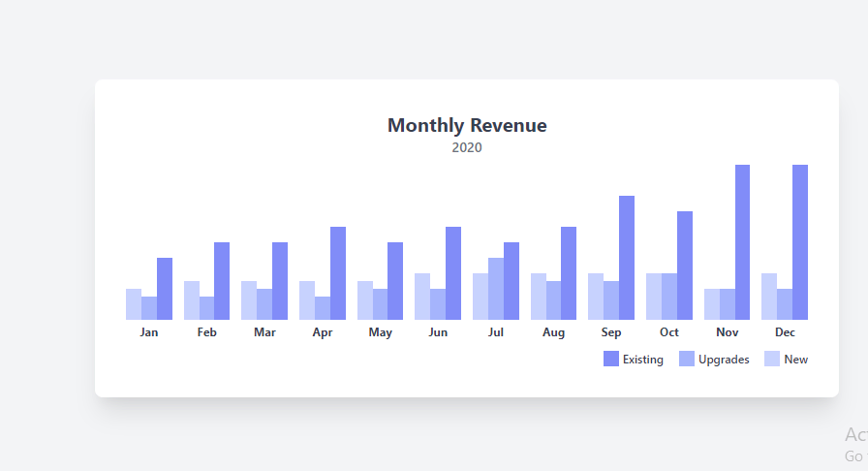This screenshot has width=868, height=471.
Task: Select the Jan axis label
Action: pos(149,331)
